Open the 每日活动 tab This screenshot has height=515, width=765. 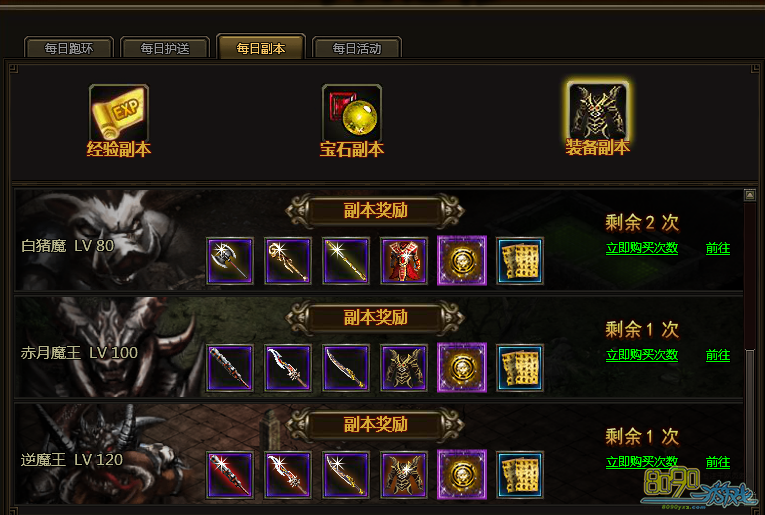pyautogui.click(x=357, y=48)
